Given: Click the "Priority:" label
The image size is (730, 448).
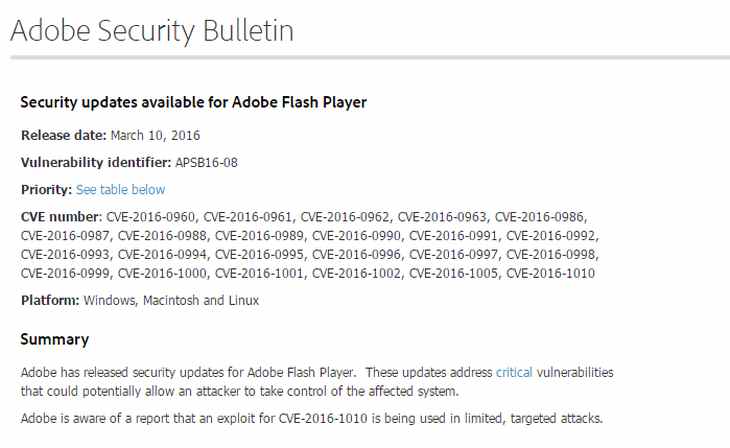Looking at the screenshot, I should tap(46, 189).
